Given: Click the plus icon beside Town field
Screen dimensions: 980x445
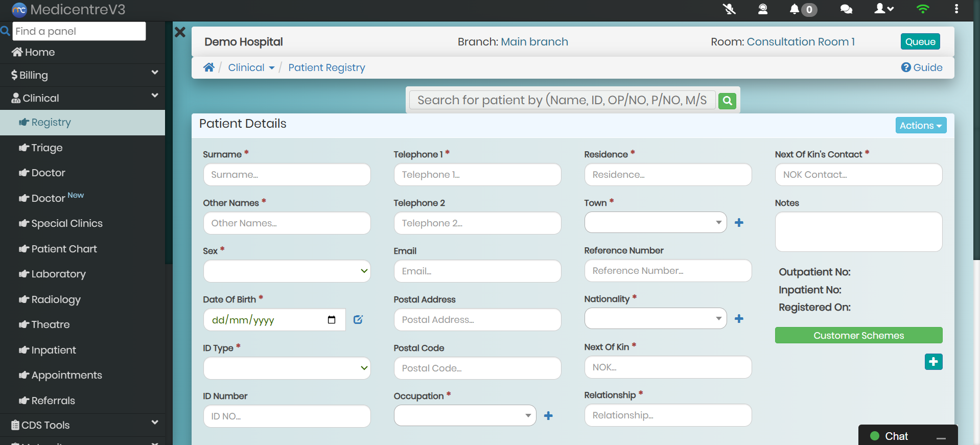Looking at the screenshot, I should pos(739,223).
